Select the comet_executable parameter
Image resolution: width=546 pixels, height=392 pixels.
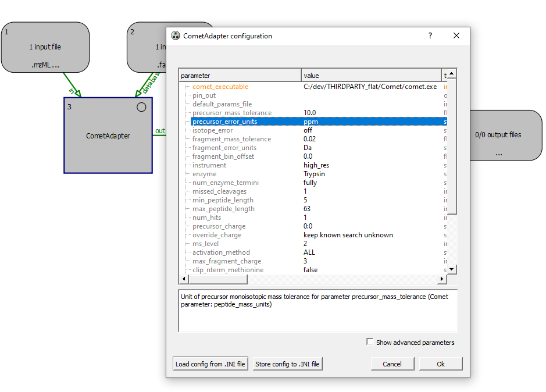(220, 87)
